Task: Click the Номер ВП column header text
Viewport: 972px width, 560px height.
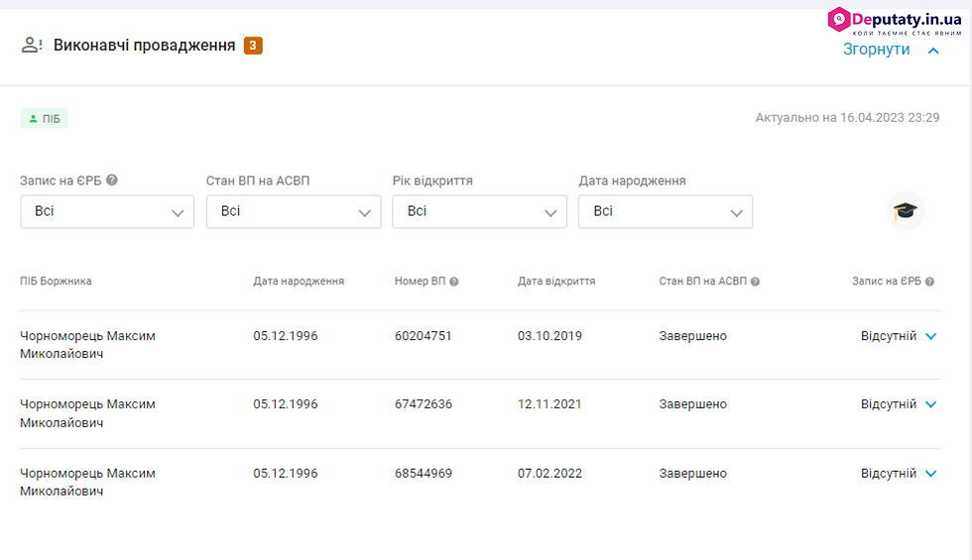Action: click(x=420, y=281)
